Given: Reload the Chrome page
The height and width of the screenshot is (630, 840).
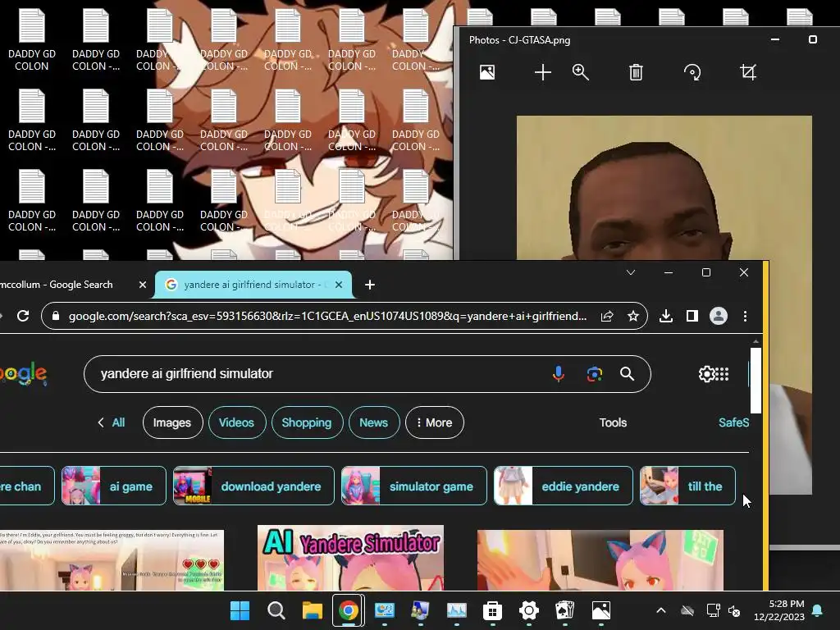Looking at the screenshot, I should [23, 316].
